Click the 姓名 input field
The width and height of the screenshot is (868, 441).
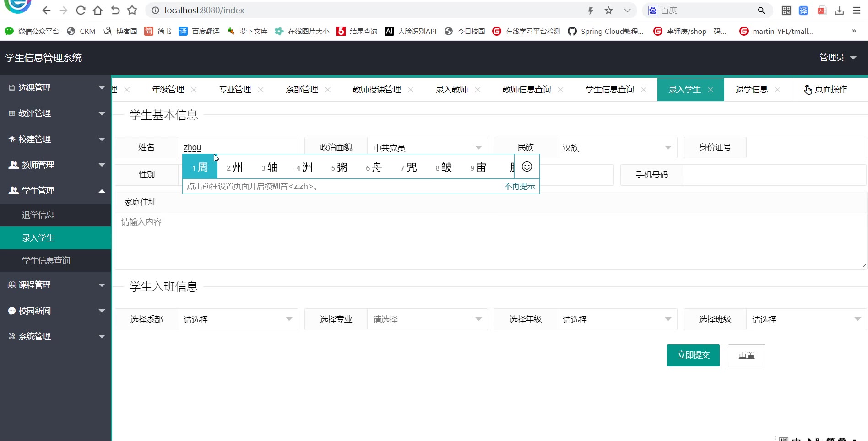pos(238,147)
